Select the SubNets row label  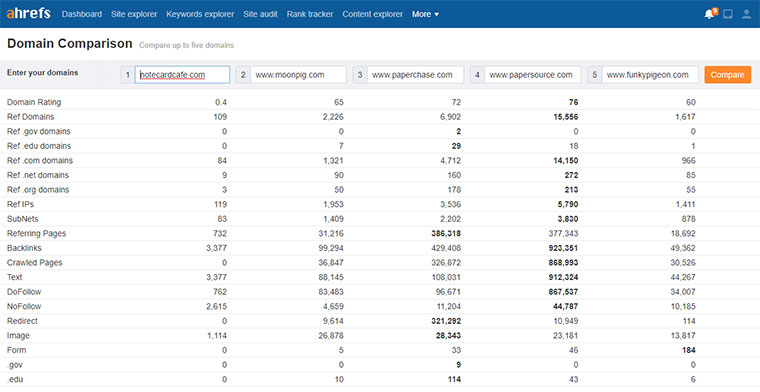tap(22, 219)
